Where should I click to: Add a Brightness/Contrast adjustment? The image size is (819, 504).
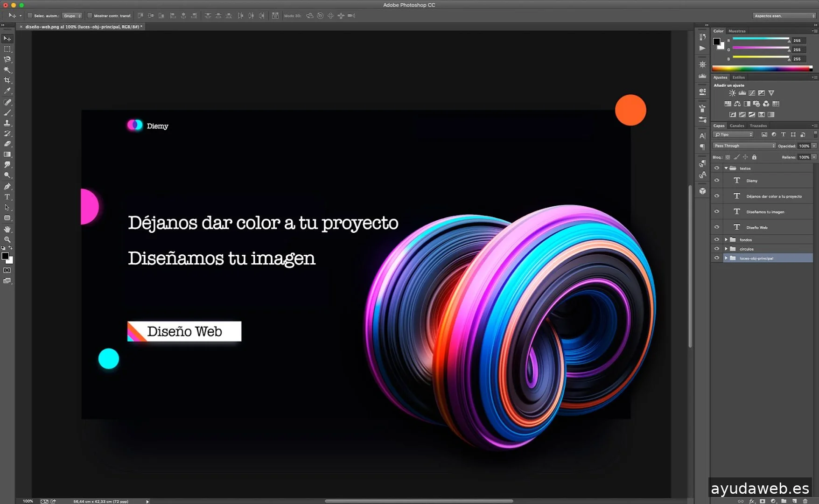pyautogui.click(x=732, y=93)
